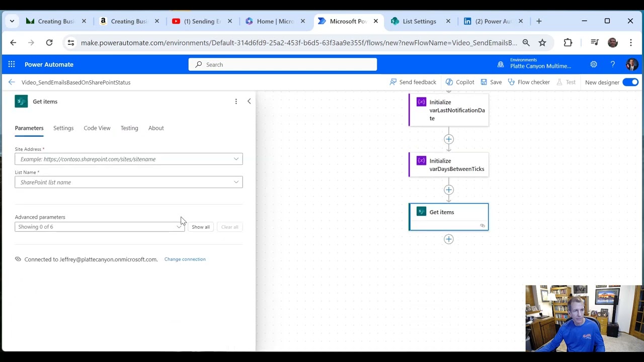Click the zoom magnifier icon in the address bar
This screenshot has width=644, height=362.
pos(526,43)
